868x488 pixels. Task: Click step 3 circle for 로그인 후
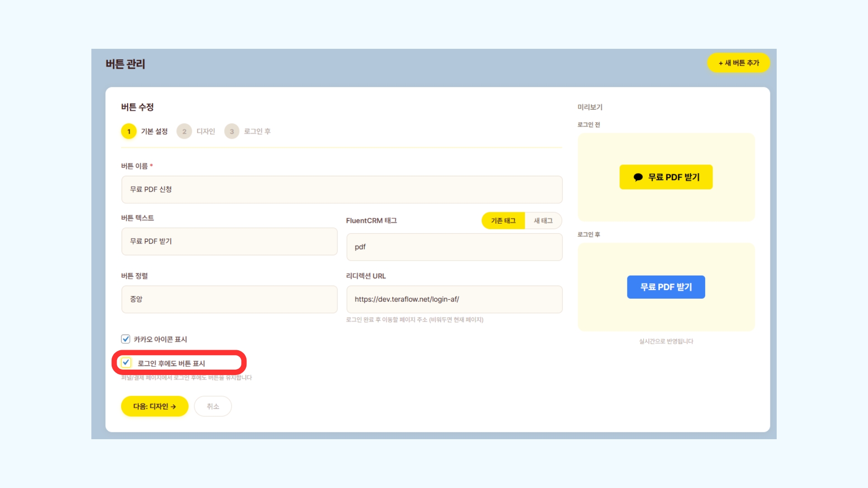click(x=232, y=131)
